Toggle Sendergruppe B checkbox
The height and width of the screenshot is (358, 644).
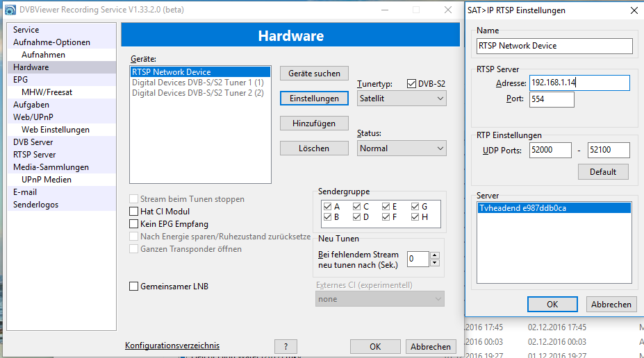point(327,217)
